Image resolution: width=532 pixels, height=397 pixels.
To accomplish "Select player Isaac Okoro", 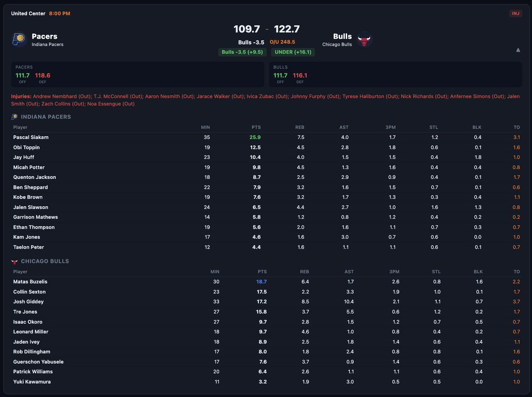I will point(28,322).
